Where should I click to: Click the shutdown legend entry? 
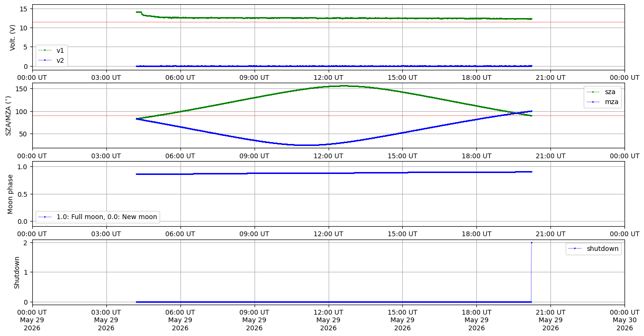tap(593, 248)
